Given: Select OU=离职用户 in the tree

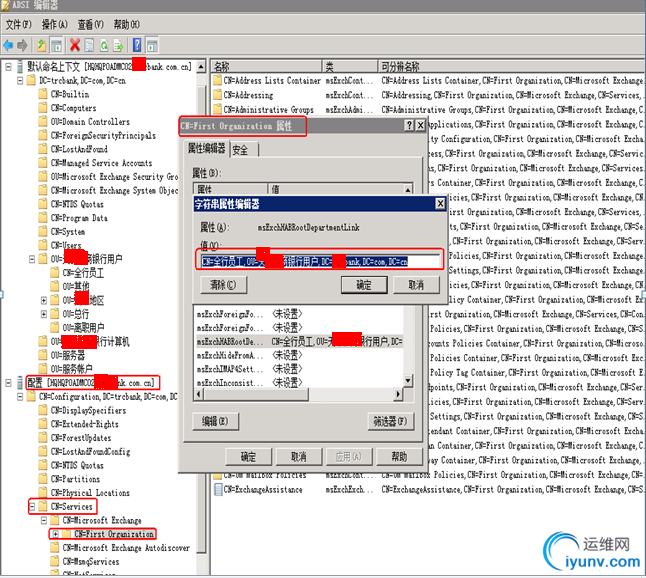Looking at the screenshot, I should pos(83,328).
